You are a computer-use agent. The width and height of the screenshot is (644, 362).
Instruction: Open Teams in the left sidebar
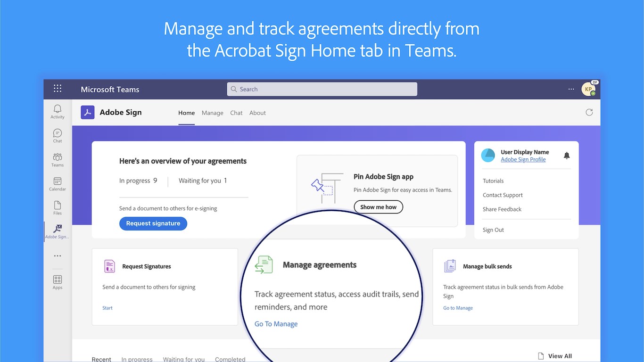point(58,160)
